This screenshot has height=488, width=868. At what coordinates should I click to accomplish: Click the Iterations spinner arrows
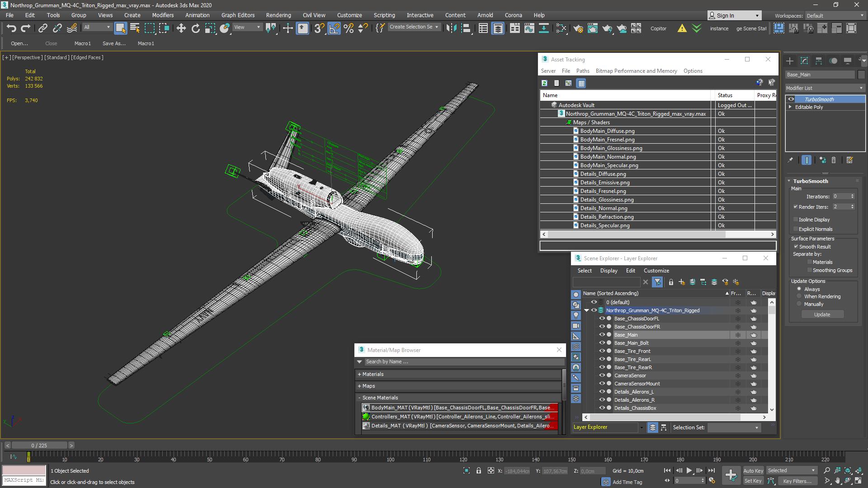853,197
